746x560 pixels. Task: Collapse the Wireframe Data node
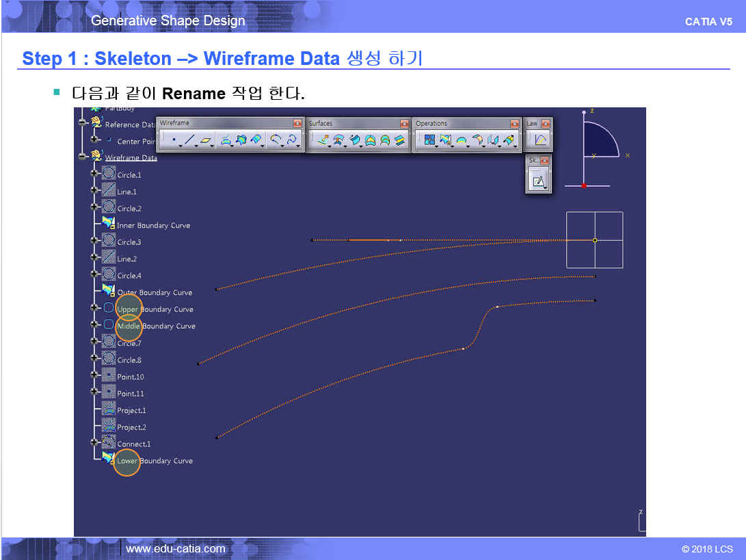tap(83, 157)
